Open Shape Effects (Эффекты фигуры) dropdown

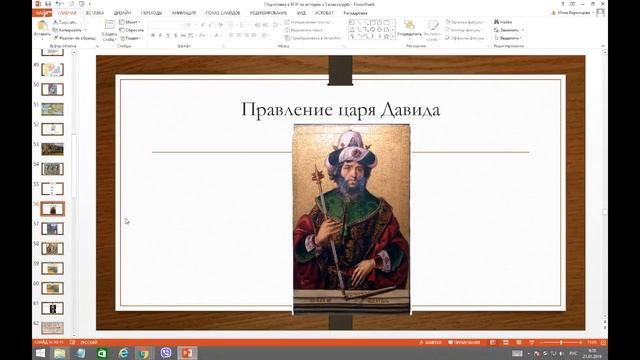tap(465, 38)
